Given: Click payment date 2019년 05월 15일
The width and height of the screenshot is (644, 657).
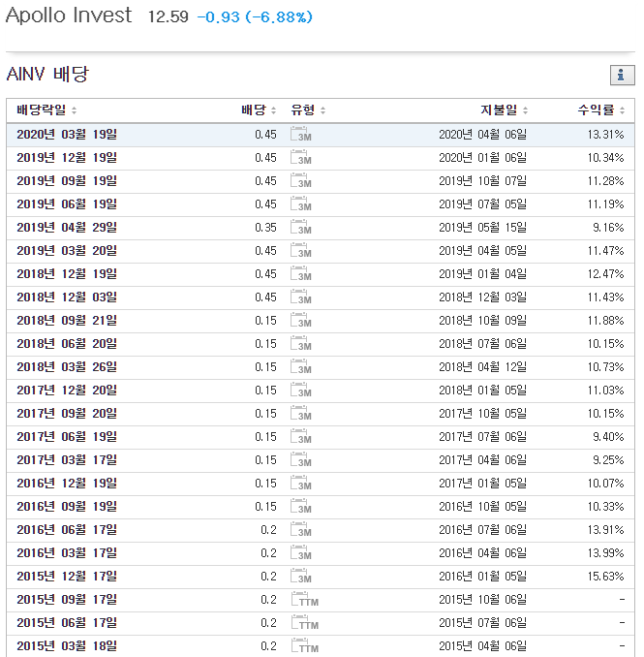Looking at the screenshot, I should [x=483, y=228].
